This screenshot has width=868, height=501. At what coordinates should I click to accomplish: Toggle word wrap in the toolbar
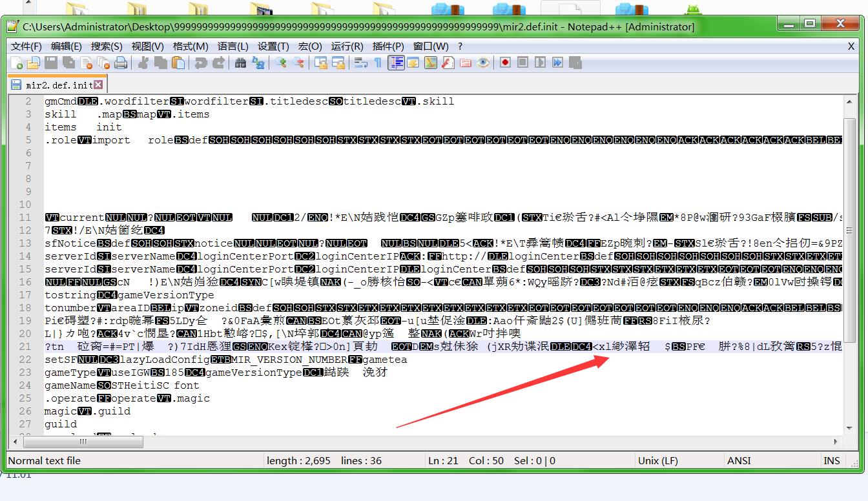pos(360,63)
